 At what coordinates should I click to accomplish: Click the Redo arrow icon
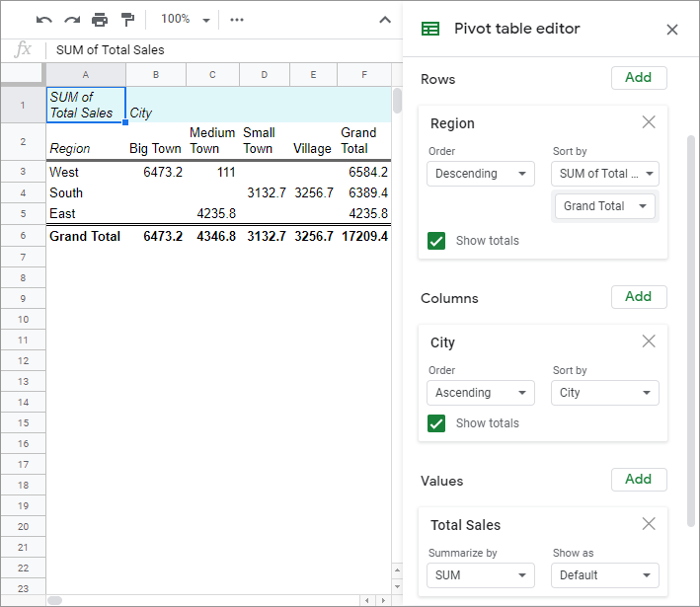tap(72, 20)
